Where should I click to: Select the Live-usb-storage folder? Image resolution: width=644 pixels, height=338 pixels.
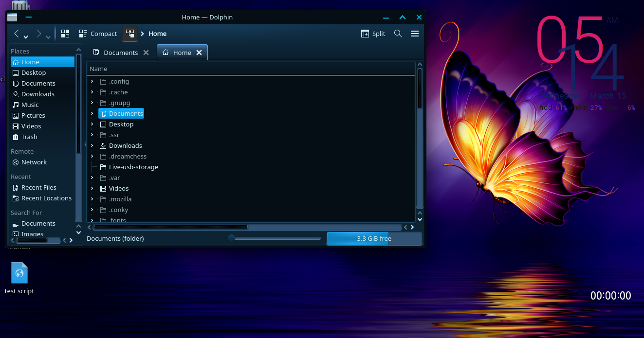(x=133, y=167)
